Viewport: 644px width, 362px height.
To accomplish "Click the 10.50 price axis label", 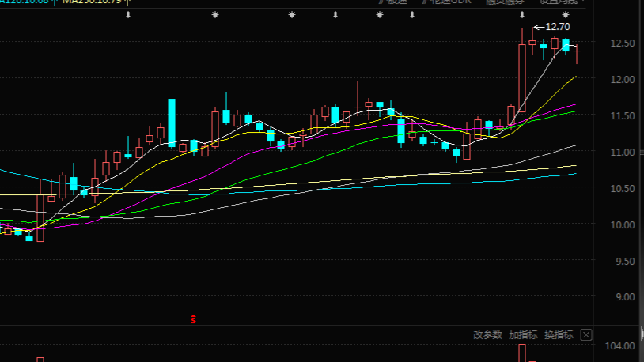I will coord(623,189).
